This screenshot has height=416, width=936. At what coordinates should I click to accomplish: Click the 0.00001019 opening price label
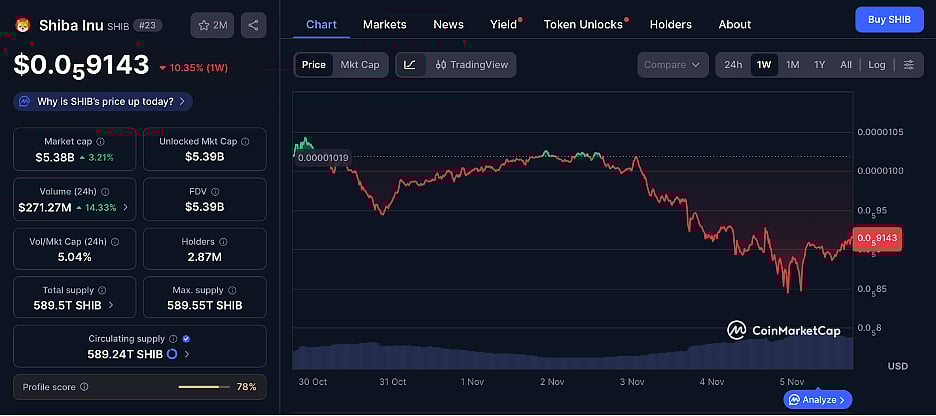[x=323, y=158]
